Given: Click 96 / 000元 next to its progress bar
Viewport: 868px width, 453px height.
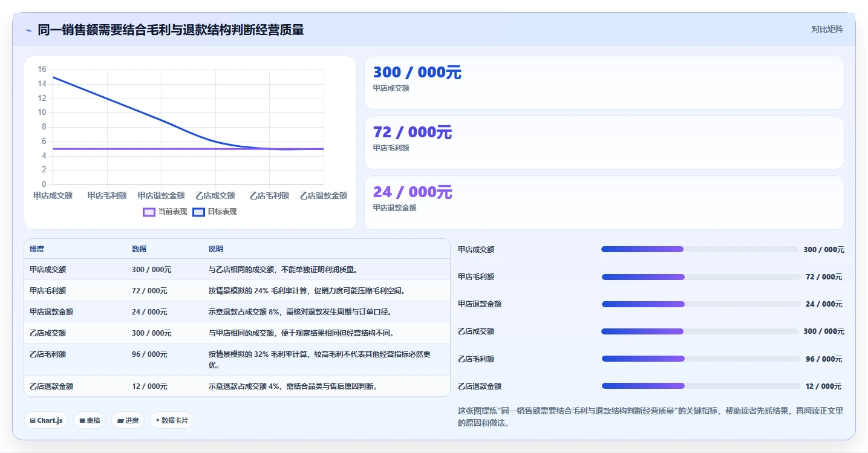Looking at the screenshot, I should [823, 359].
